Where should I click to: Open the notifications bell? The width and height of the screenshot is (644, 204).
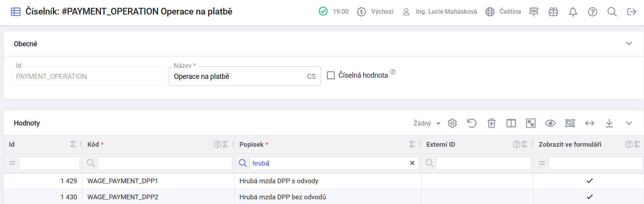click(573, 12)
